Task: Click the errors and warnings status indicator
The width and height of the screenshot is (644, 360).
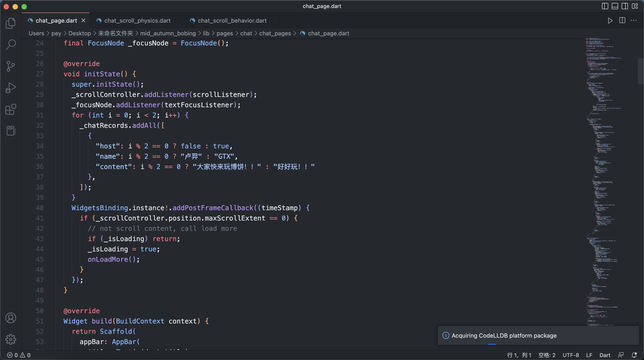Action: pyautogui.click(x=19, y=355)
